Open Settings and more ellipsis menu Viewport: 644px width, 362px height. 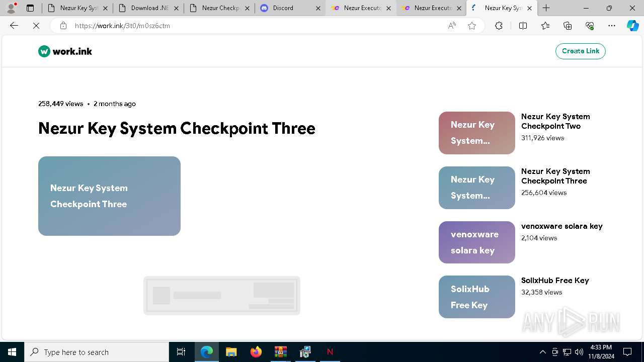[x=612, y=26]
